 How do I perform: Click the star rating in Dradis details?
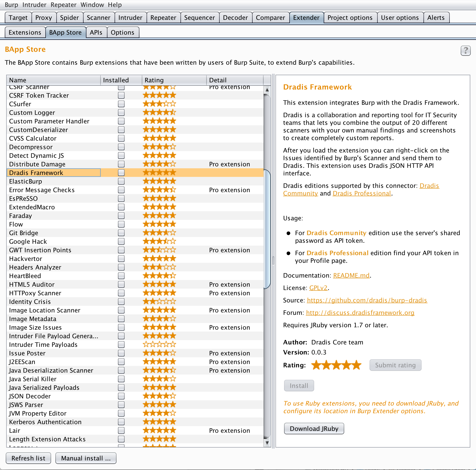pos(336,365)
